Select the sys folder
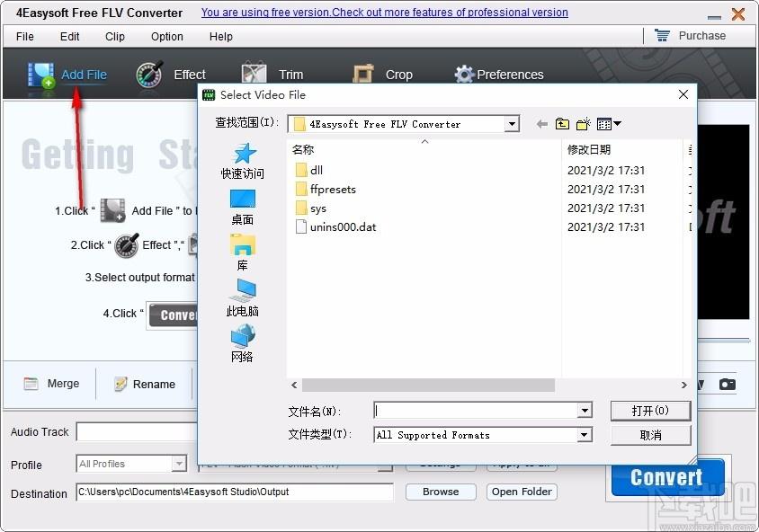 coord(311,208)
